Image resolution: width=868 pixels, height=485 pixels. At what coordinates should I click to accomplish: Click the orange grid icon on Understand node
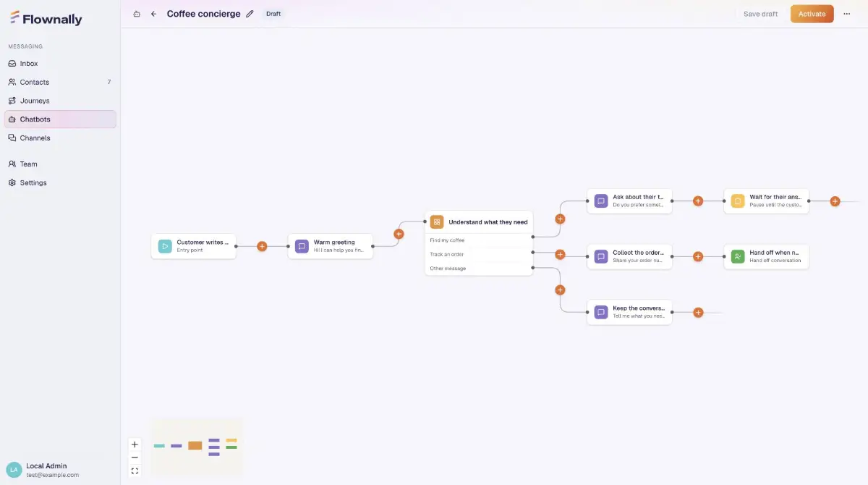(x=437, y=222)
